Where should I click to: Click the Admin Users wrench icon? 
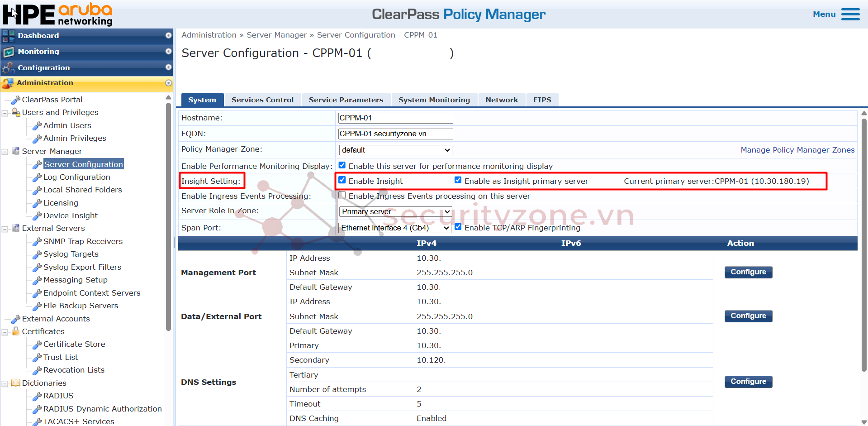pyautogui.click(x=37, y=125)
